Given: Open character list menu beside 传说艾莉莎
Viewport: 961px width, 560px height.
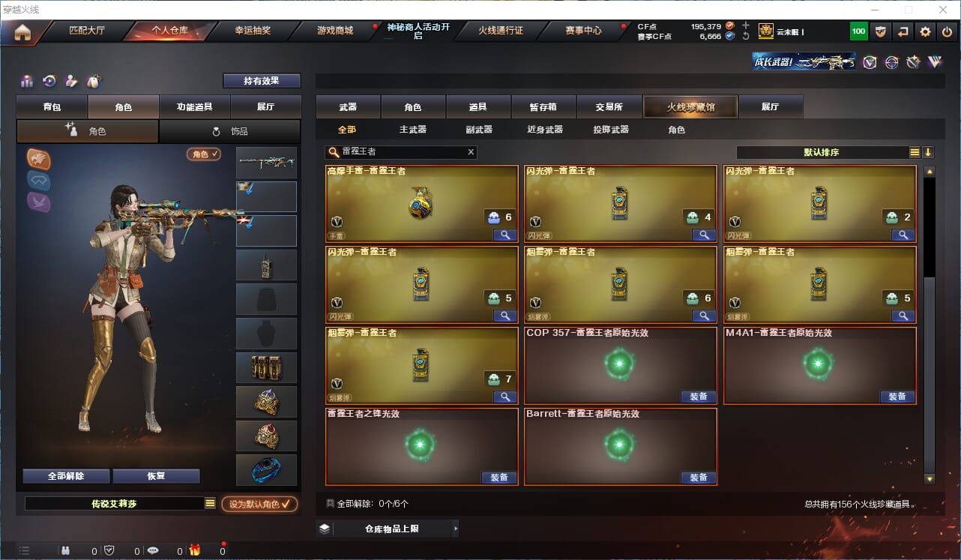Looking at the screenshot, I should [210, 504].
